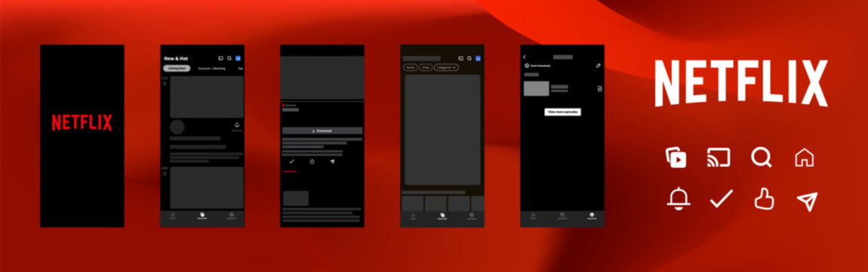
Task: Tap New & Hot in New & Hot screen bottom bar
Action: click(x=202, y=215)
